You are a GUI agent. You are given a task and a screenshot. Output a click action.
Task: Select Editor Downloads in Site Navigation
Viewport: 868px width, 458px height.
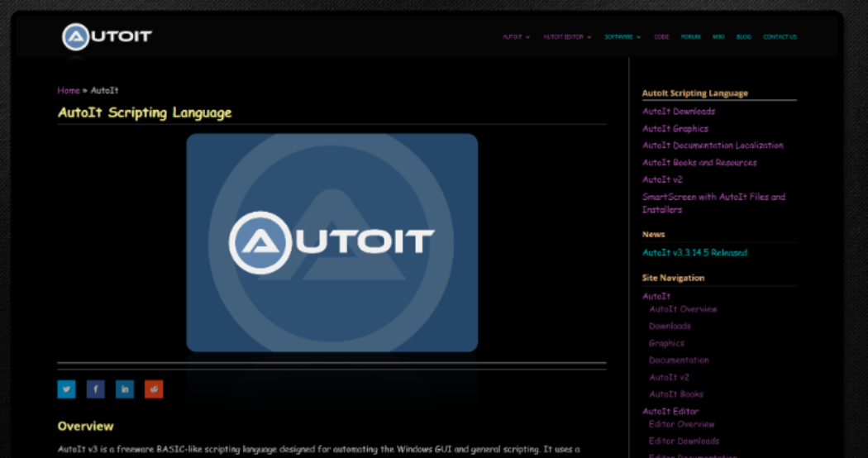684,441
